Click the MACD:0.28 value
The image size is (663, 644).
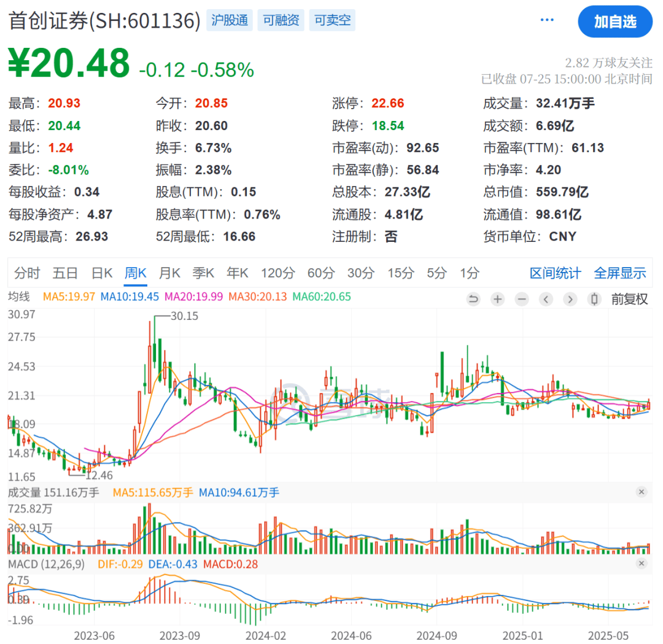point(230,565)
